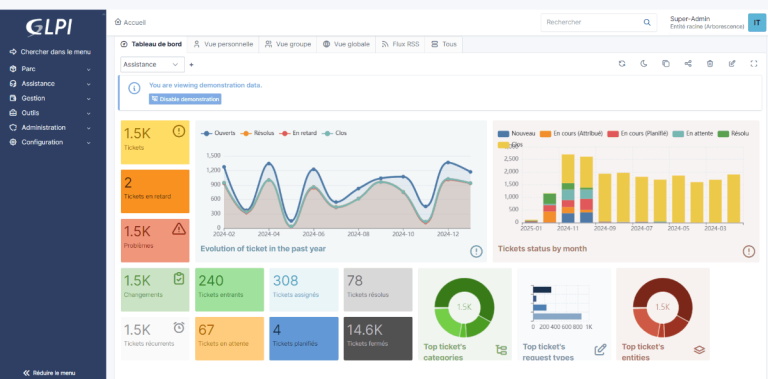The image size is (768, 379).
Task: Click the Top ticket's entities donut chart
Action: point(662,308)
